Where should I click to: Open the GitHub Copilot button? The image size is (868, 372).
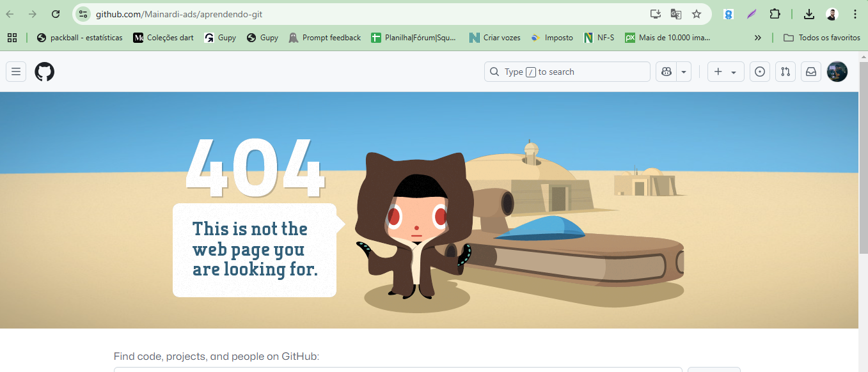click(x=667, y=72)
